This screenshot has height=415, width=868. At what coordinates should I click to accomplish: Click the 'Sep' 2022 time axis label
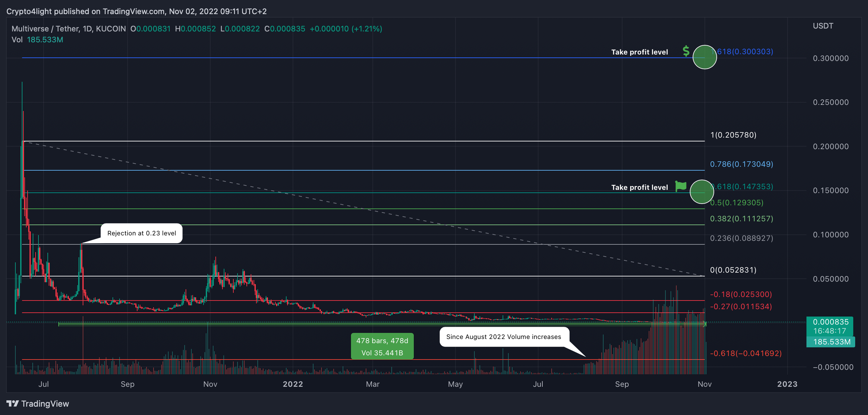[x=622, y=384]
